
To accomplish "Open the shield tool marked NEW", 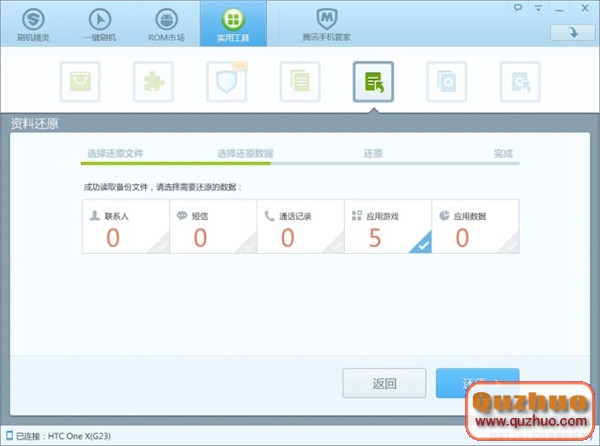I will tap(227, 82).
